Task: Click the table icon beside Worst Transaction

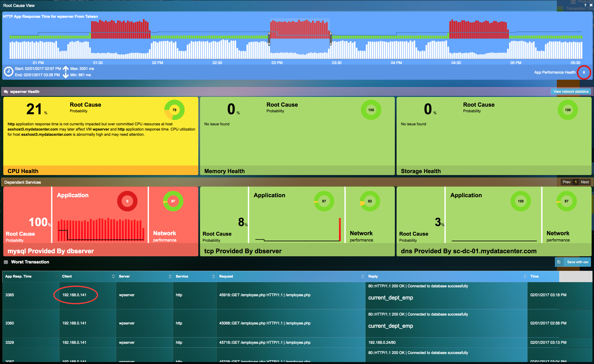Action: point(6,262)
